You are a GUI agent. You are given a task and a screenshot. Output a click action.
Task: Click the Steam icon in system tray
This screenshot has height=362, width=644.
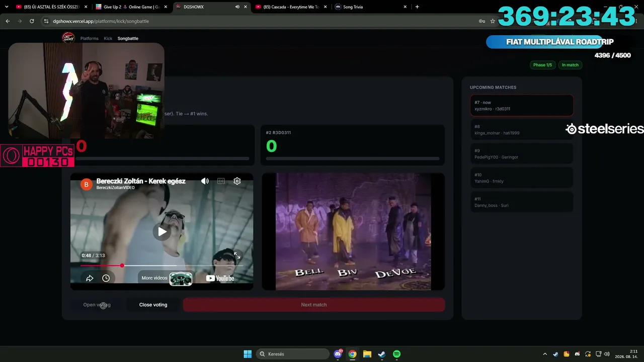(555, 354)
